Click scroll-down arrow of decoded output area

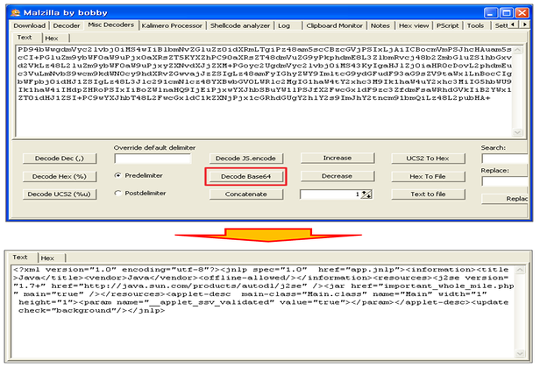(520, 354)
